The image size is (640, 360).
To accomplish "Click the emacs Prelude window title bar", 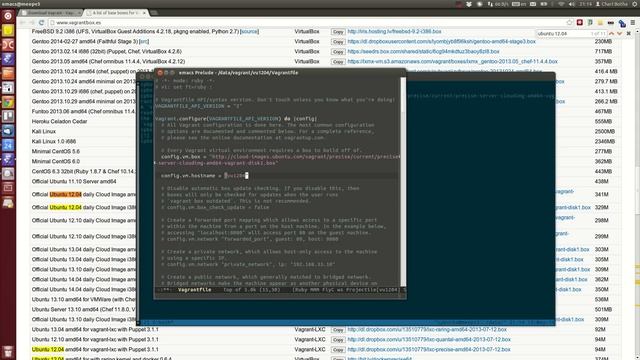I will pyautogui.click(x=280, y=73).
